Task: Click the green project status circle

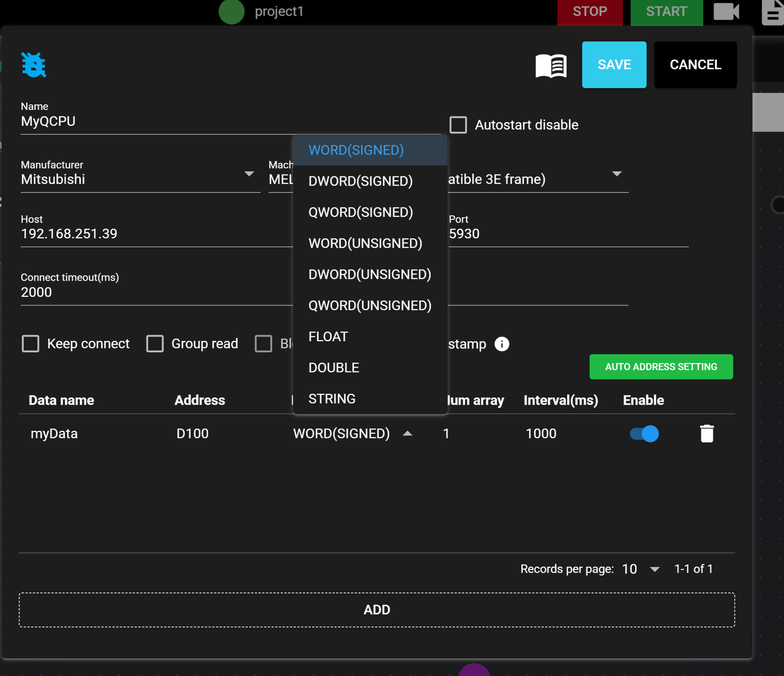Action: click(231, 11)
